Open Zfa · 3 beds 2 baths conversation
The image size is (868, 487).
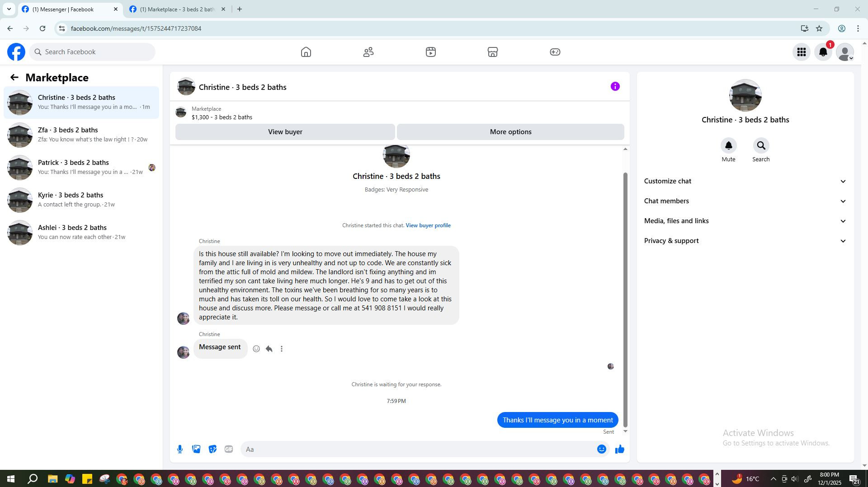81,135
